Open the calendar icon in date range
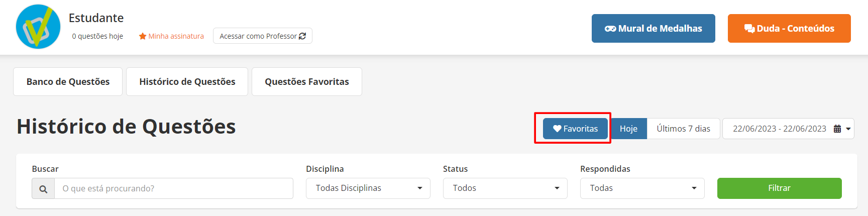Screen dimensions: 868x216 [x=837, y=129]
